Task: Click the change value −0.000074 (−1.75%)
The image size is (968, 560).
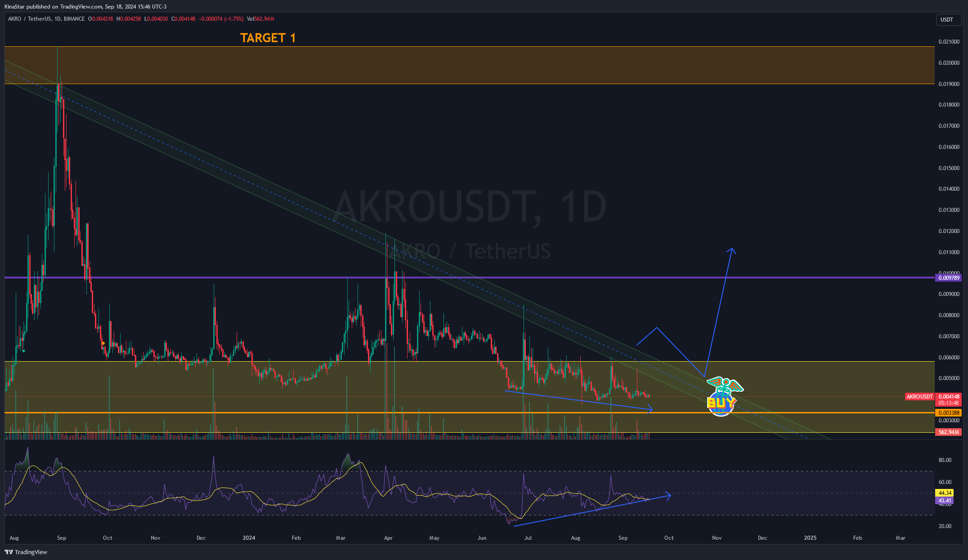Action: click(x=221, y=19)
